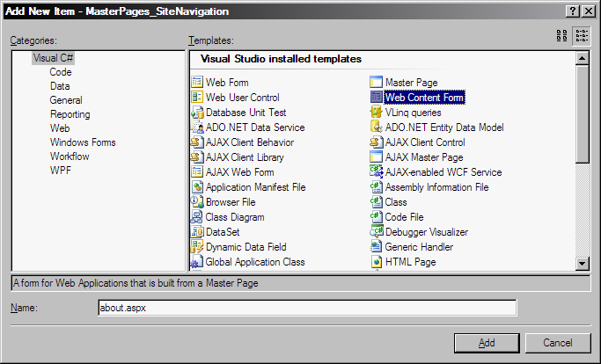Click the Class template icon

(377, 201)
